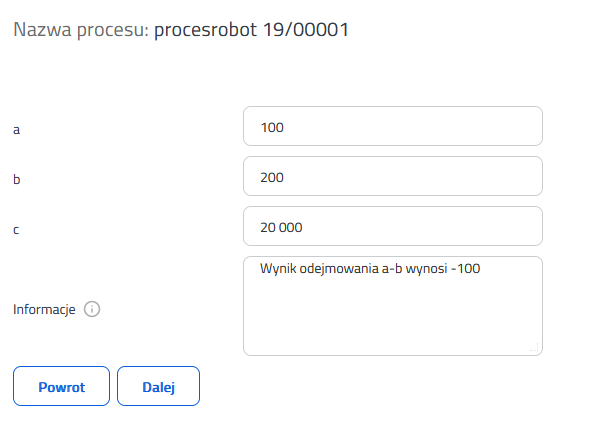Screen dimensions: 600x422
Task: Click inside the Informacje text area
Action: pyautogui.click(x=393, y=306)
